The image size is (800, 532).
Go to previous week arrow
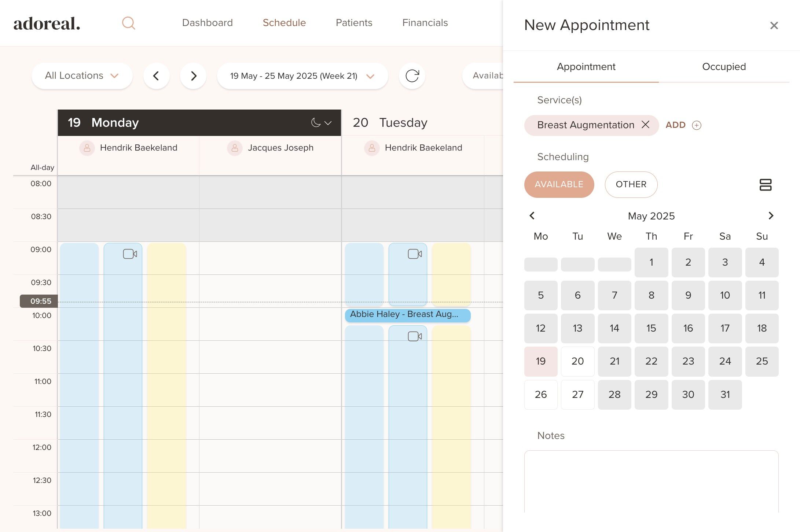pyautogui.click(x=156, y=76)
